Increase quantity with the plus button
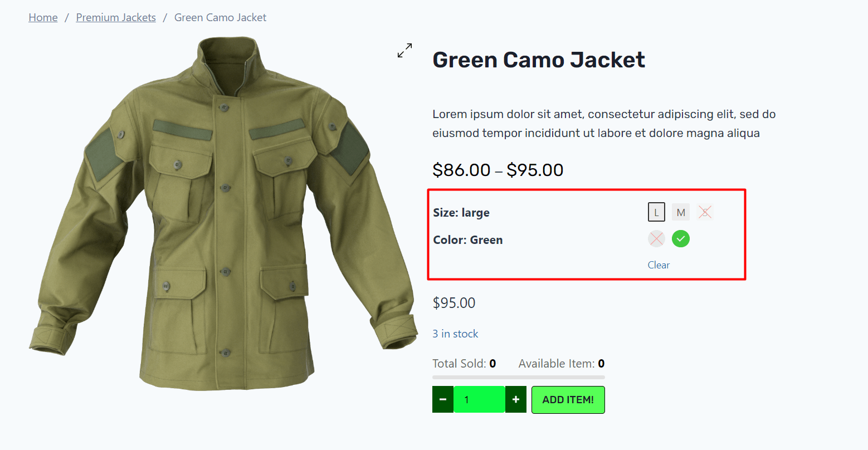 (516, 400)
